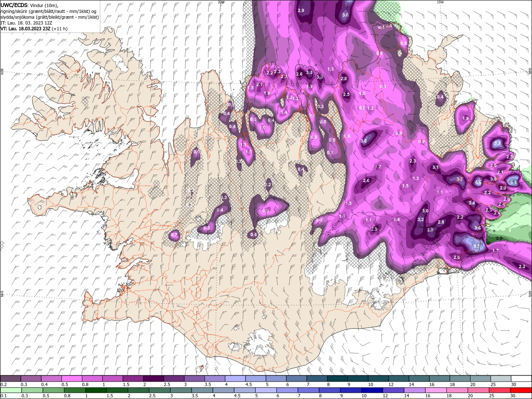Select lower legend purple swatch between 12 and 14
532x399 pixels.
[394, 390]
